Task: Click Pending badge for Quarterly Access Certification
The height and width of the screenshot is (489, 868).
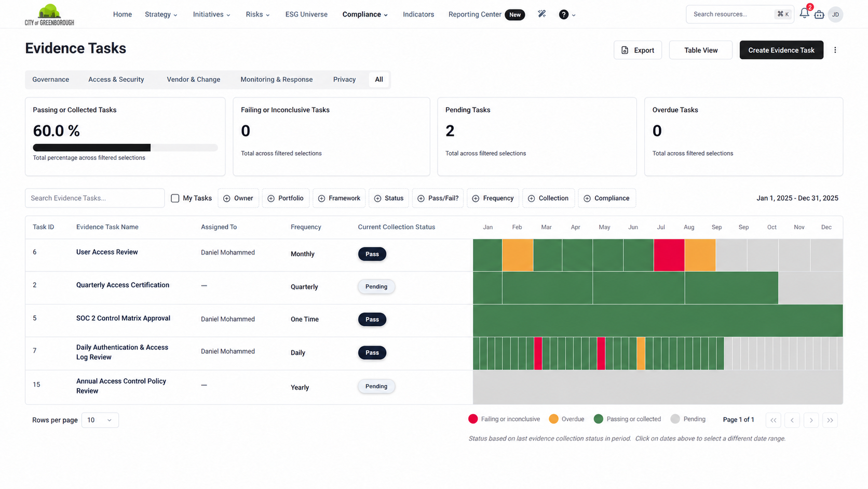Action: [x=376, y=286]
